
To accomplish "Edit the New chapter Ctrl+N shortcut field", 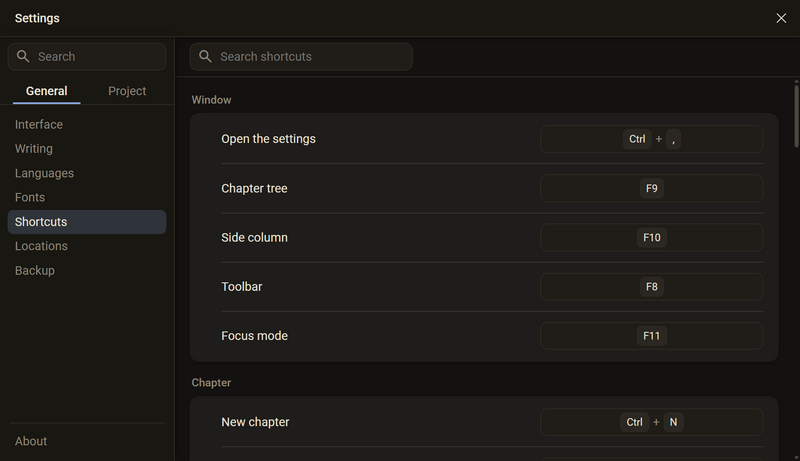I will point(652,422).
